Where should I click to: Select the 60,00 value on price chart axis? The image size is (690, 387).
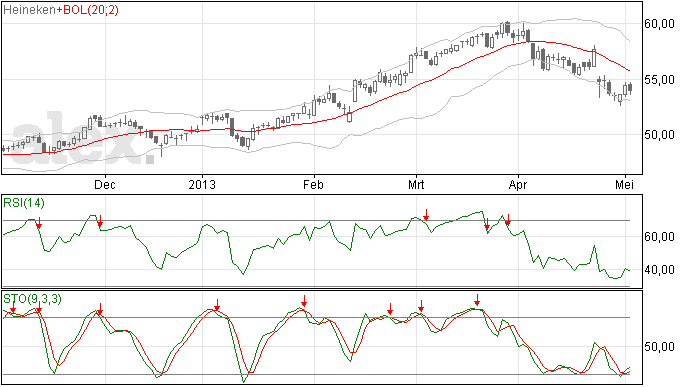coord(660,24)
